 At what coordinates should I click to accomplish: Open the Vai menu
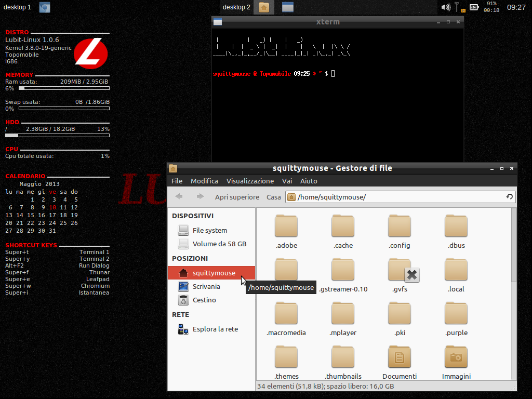[x=287, y=181]
